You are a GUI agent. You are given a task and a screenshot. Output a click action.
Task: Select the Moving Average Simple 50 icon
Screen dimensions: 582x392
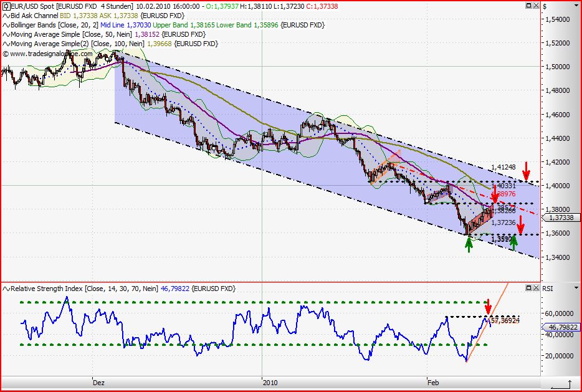click(x=5, y=34)
